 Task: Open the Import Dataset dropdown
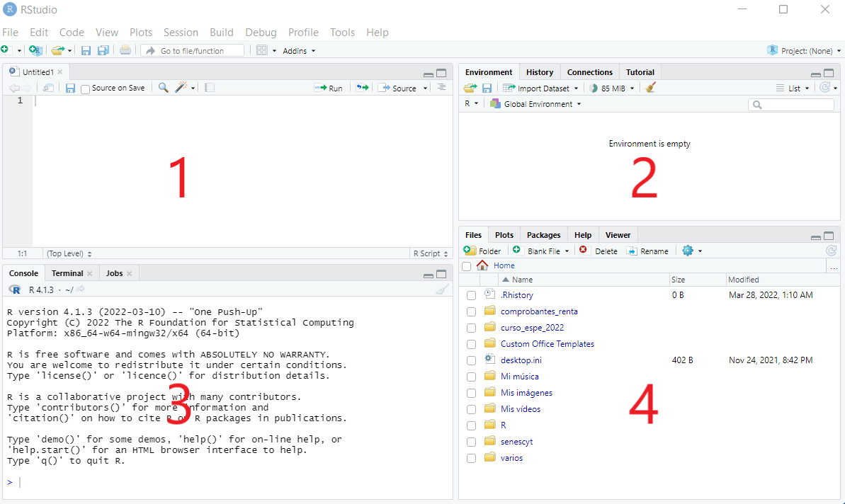(540, 88)
